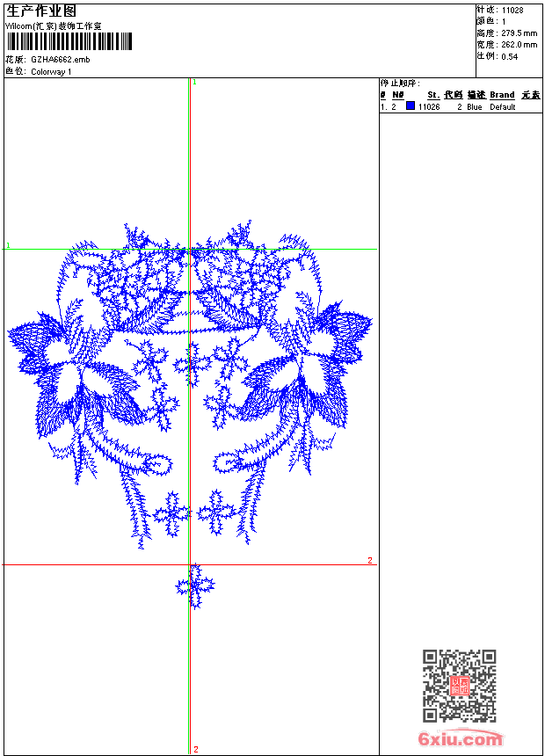Click the Brand column header
Viewport: 545px width, 756px height.
pos(502,95)
